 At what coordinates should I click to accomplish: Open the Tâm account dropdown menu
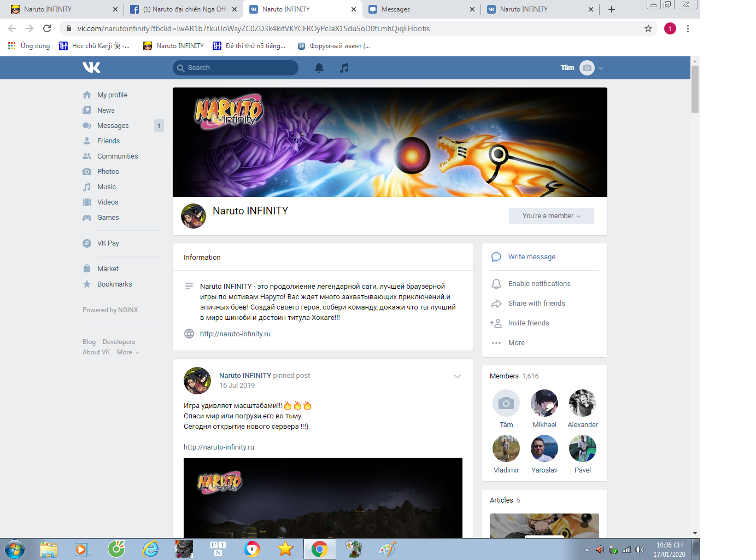click(x=582, y=68)
